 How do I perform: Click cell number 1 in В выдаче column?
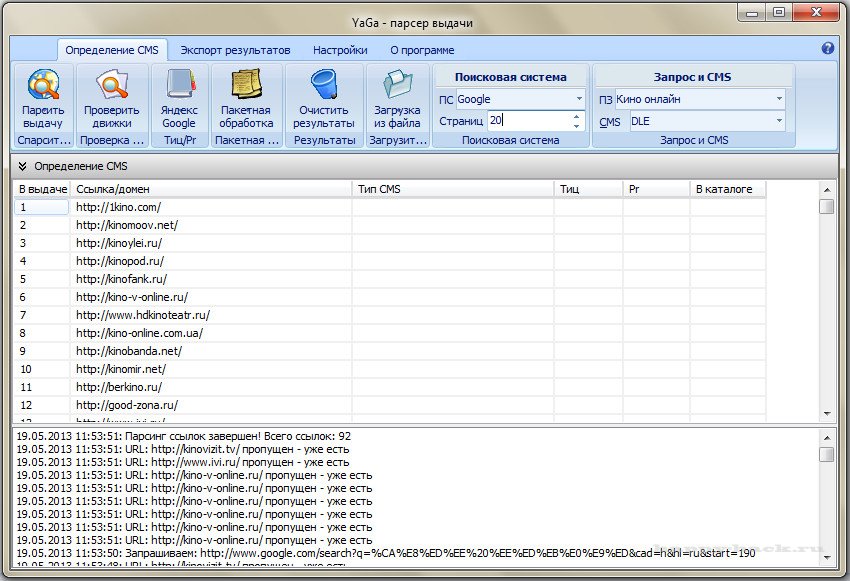click(42, 207)
